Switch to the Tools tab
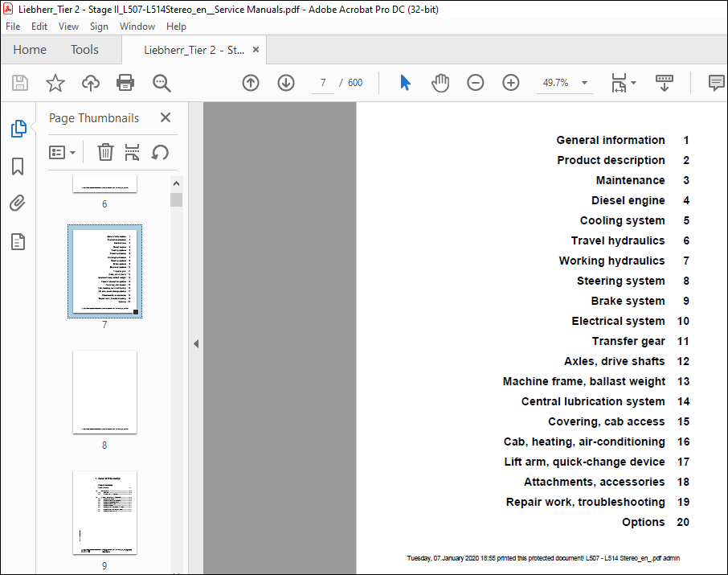Screen dimensions: 728x575 84,50
